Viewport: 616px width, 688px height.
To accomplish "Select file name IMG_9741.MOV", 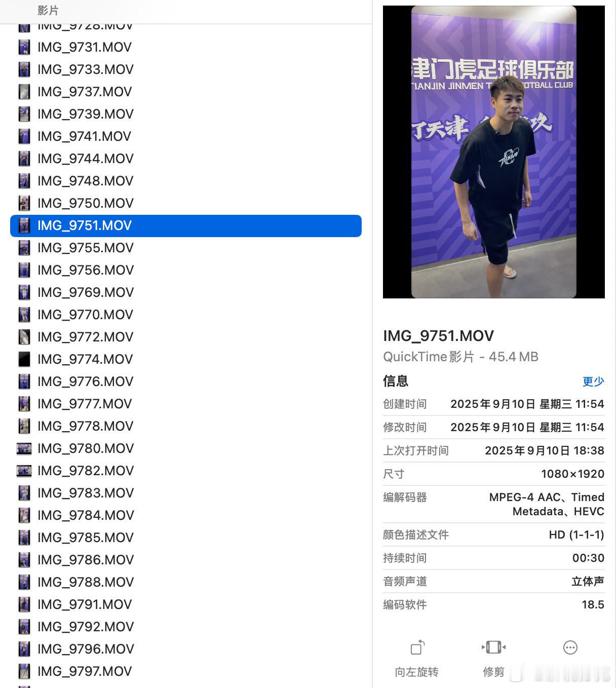I will coord(85,136).
